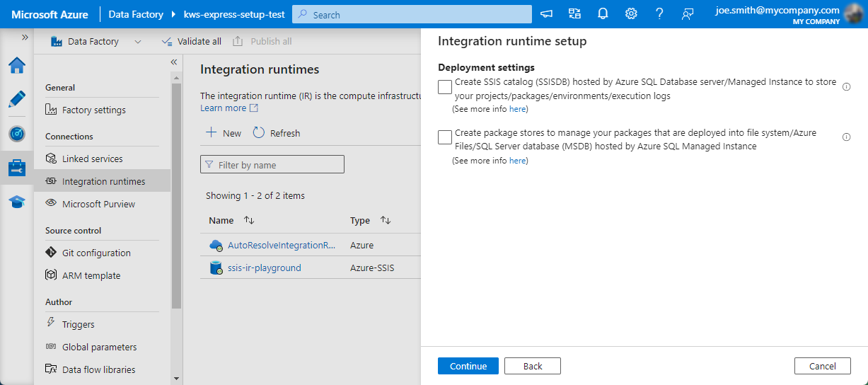The image size is (868, 385).
Task: Open ARM template
Action: [91, 275]
